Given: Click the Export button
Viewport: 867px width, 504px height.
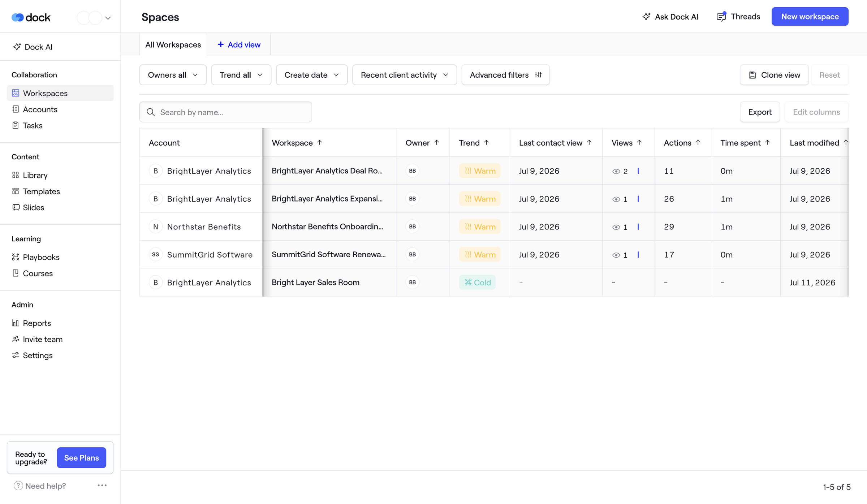Looking at the screenshot, I should pyautogui.click(x=760, y=112).
